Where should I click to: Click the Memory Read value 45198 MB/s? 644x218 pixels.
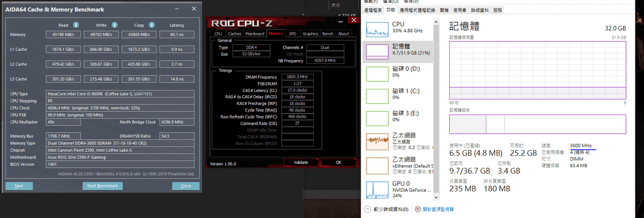(64, 35)
